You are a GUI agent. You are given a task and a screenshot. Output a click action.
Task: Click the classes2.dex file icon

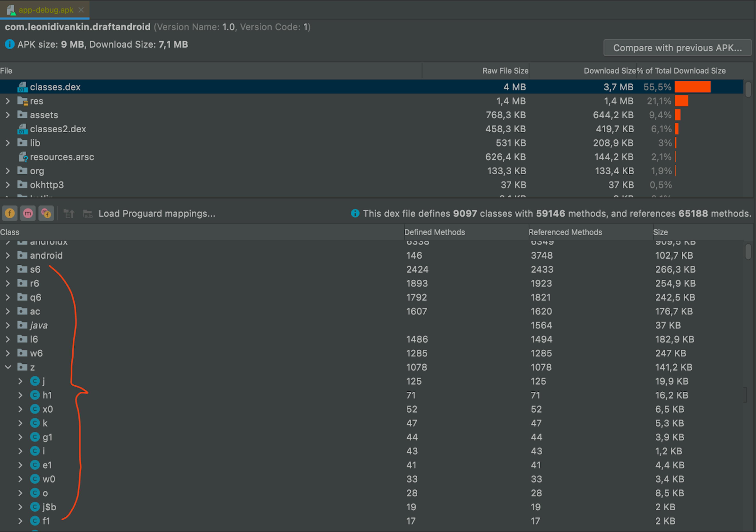[22, 129]
